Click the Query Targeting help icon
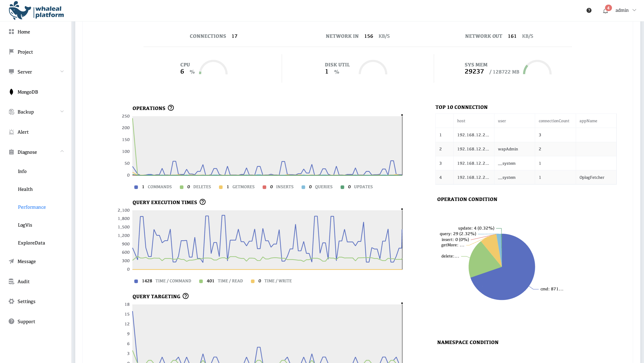The height and width of the screenshot is (363, 644). (x=186, y=296)
